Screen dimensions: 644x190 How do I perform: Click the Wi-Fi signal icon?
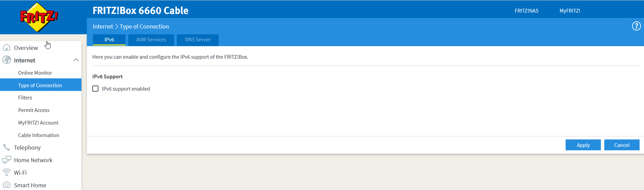point(6,172)
